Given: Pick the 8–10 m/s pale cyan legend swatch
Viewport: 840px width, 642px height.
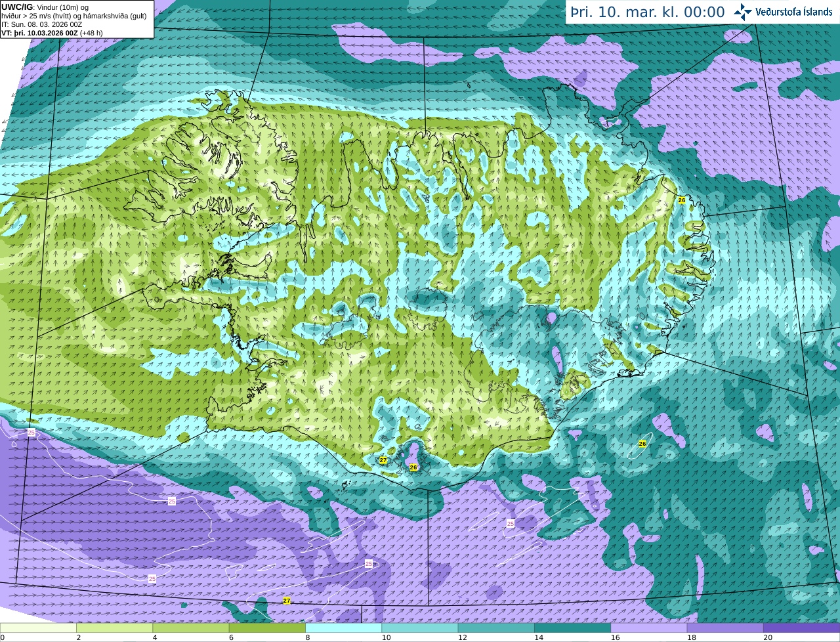Looking at the screenshot, I should pyautogui.click(x=343, y=628).
